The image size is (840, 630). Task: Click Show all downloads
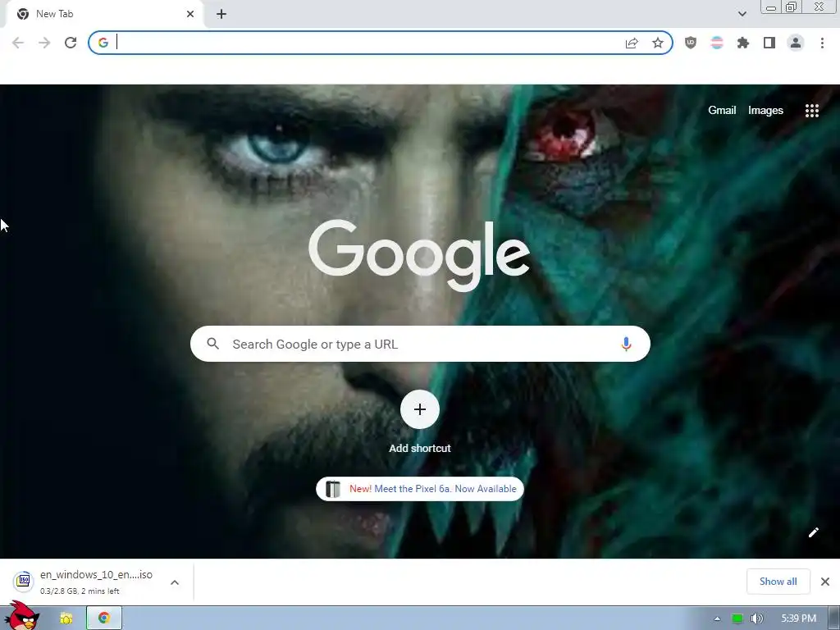[x=778, y=582]
